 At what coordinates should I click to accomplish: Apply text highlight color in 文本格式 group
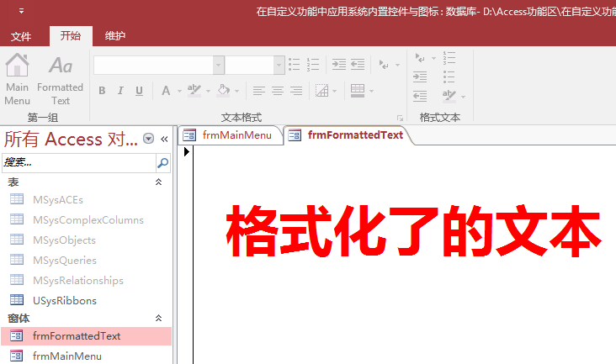tap(194, 91)
